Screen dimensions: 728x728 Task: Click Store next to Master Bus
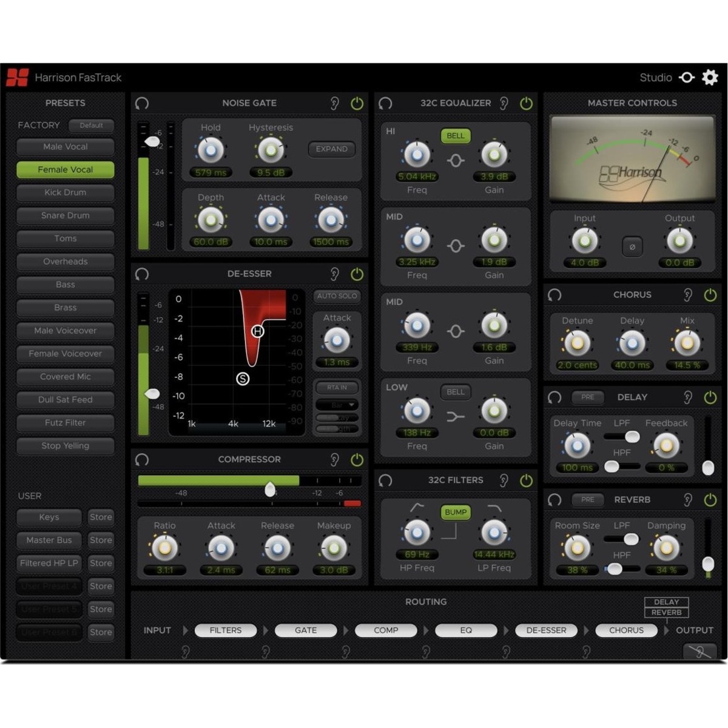[101, 541]
